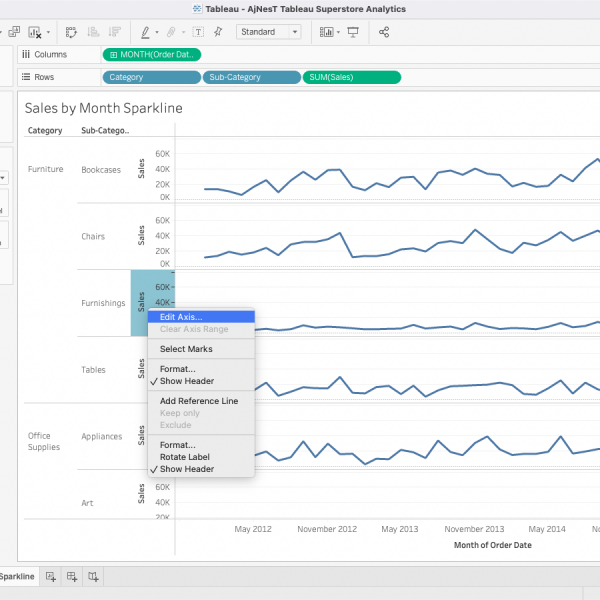This screenshot has width=600, height=600.
Task: Click the MONTH(Order Date) pill in Columns
Action: point(152,54)
